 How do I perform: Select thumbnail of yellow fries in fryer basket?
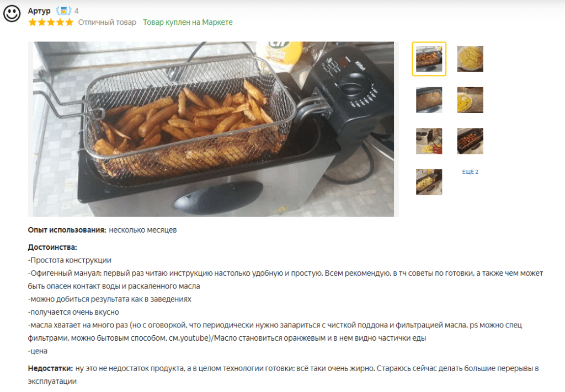429,182
